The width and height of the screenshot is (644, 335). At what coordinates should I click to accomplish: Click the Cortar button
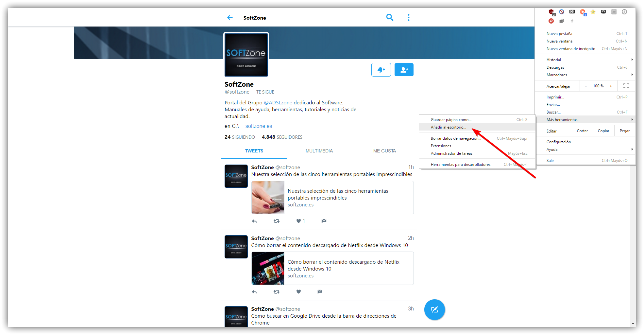pos(582,131)
